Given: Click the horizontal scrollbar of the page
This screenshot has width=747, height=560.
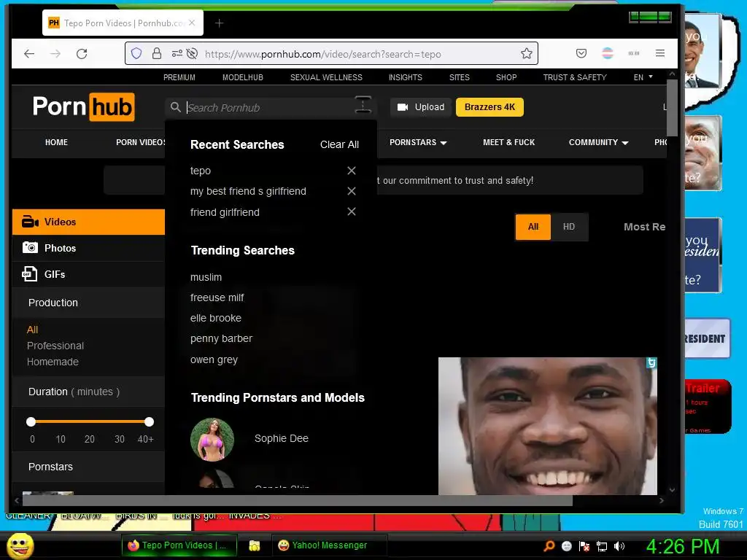Looking at the screenshot, I should tap(298, 500).
